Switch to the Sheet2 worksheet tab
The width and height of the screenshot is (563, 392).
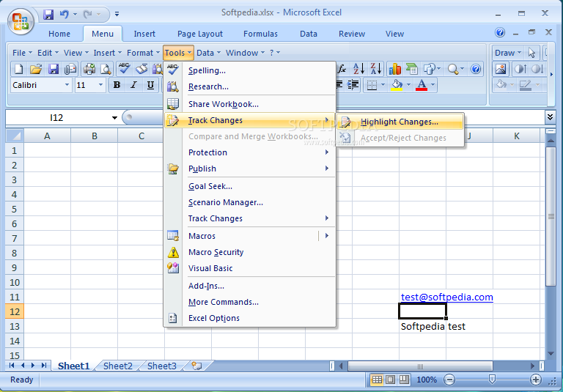(118, 366)
